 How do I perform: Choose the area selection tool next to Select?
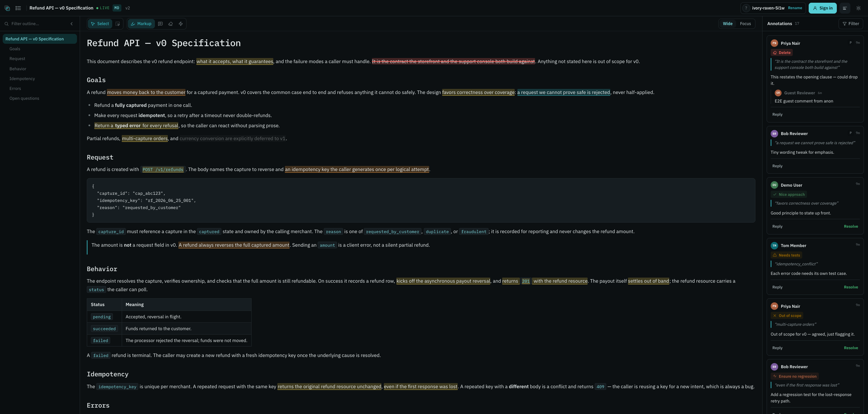(x=118, y=24)
